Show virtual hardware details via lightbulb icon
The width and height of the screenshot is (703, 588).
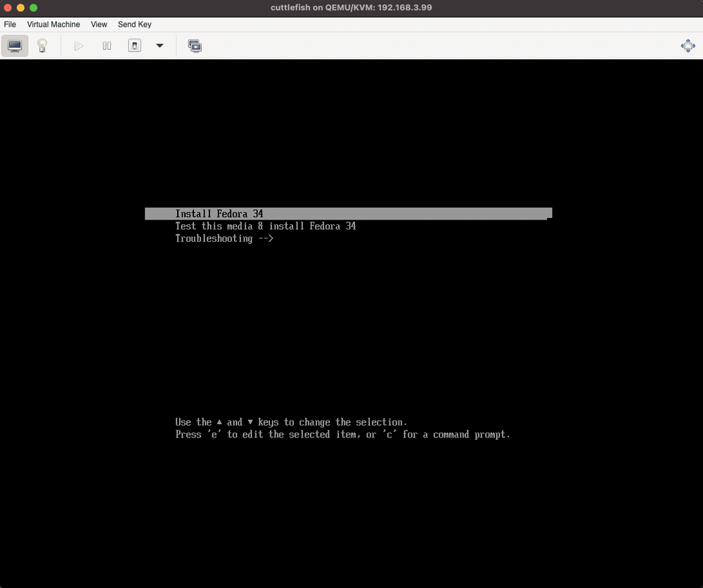pyautogui.click(x=42, y=46)
